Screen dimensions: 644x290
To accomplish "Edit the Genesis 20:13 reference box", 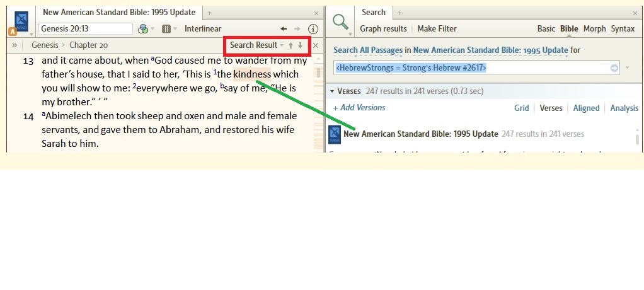I will pyautogui.click(x=86, y=29).
